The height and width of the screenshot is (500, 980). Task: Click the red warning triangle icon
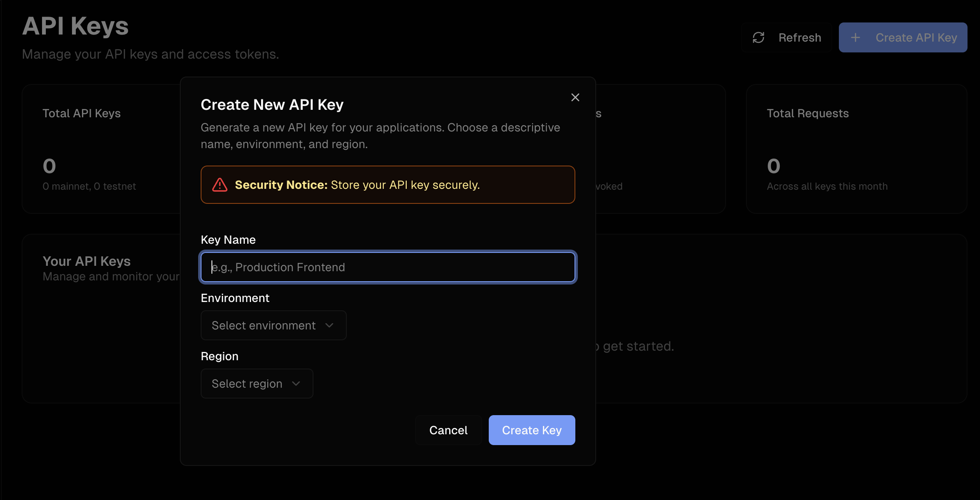click(x=220, y=185)
